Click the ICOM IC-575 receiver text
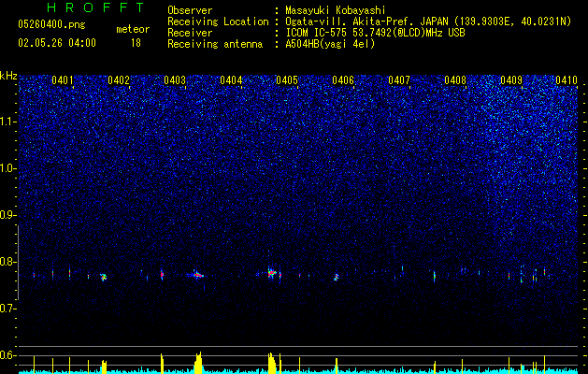Screen dimensions: 588x374 [x=375, y=33]
